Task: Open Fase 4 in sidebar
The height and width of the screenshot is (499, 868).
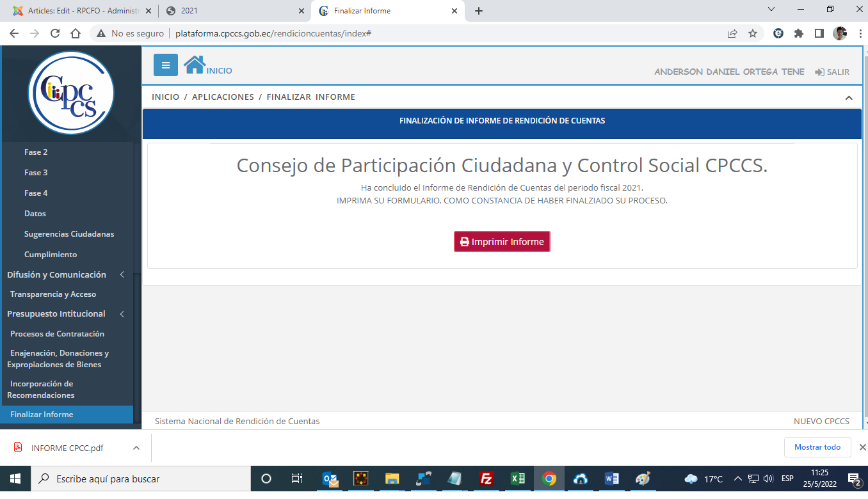Action: 36,193
